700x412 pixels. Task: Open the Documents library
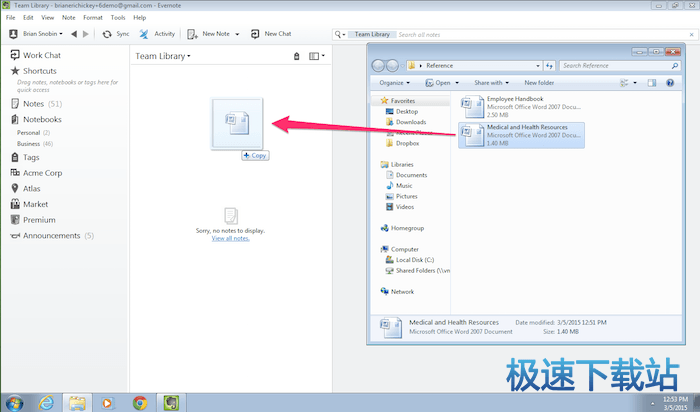[x=406, y=175]
